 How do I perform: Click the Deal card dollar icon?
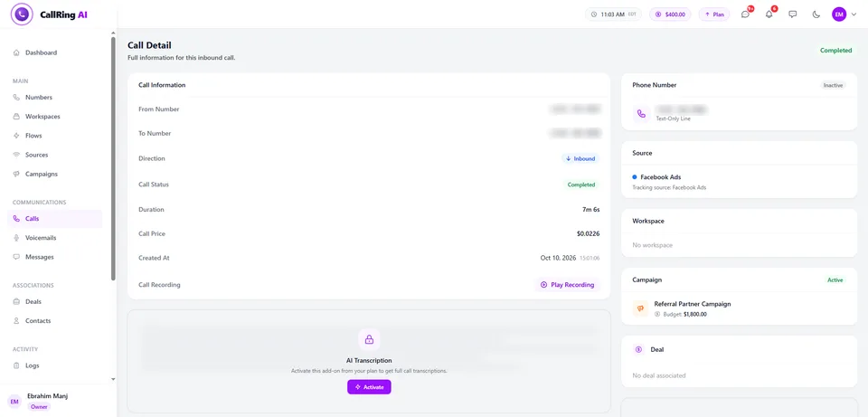pyautogui.click(x=638, y=349)
